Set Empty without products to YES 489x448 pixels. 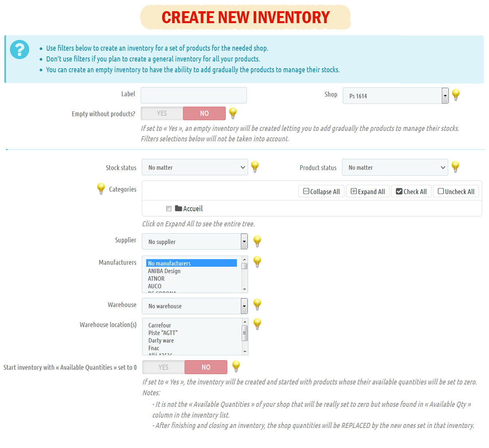pos(162,113)
